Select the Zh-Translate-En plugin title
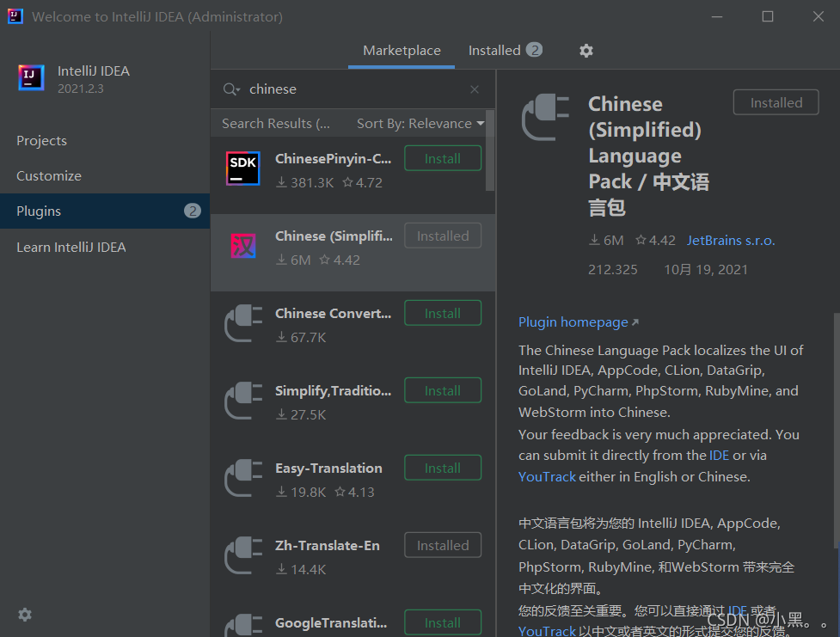Image resolution: width=840 pixels, height=637 pixels. pyautogui.click(x=328, y=545)
